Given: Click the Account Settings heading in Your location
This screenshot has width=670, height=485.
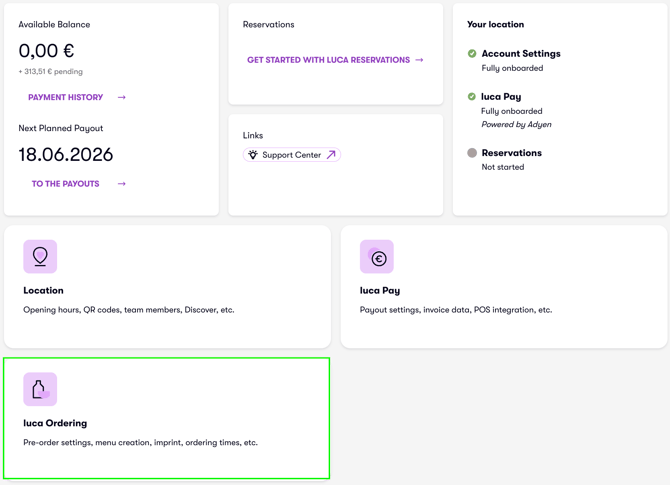Looking at the screenshot, I should coord(521,53).
